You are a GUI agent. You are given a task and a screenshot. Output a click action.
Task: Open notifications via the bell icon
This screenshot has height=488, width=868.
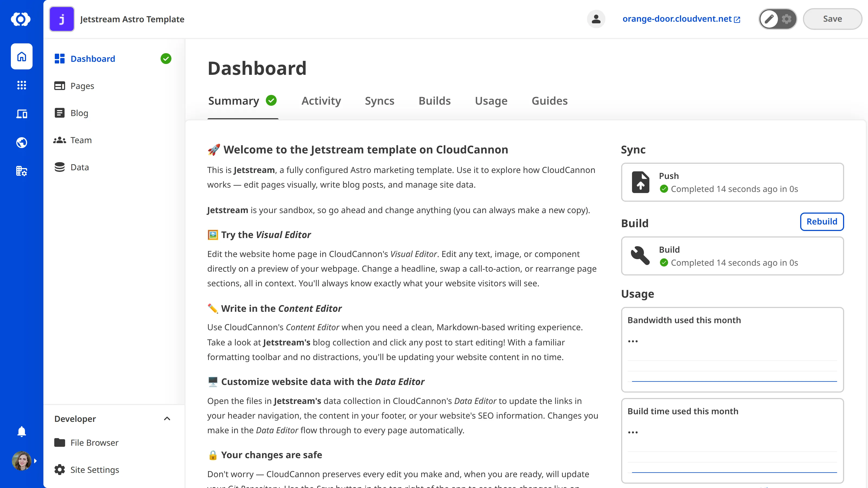point(21,431)
